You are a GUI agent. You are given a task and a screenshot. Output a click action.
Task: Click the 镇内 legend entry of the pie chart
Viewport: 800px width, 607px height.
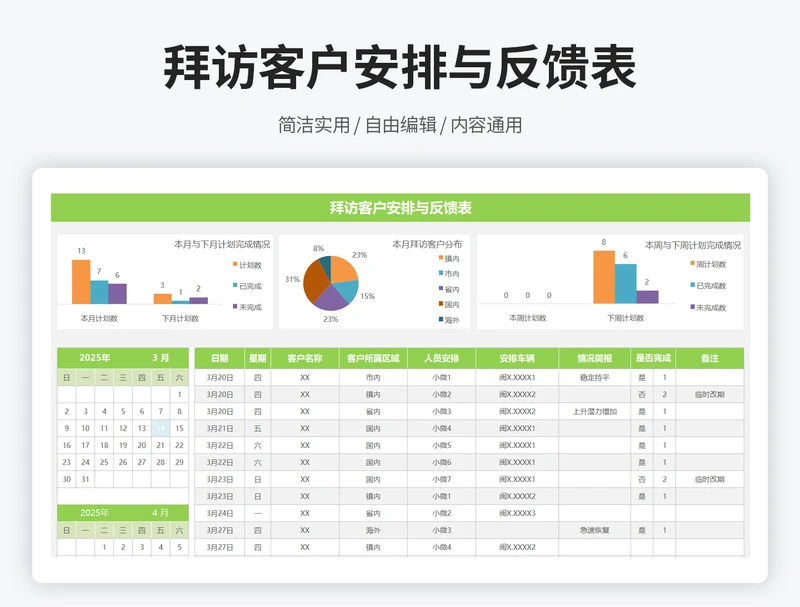[x=449, y=259]
